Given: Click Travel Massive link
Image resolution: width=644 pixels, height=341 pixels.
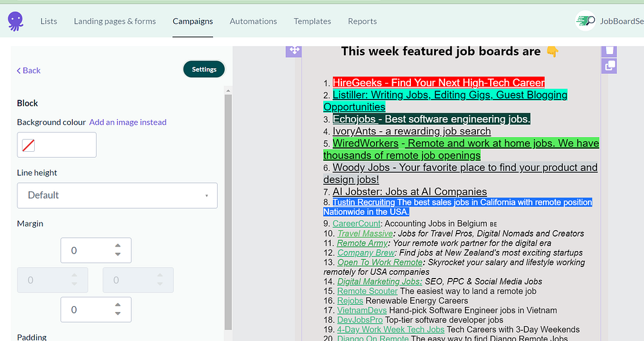Looking at the screenshot, I should point(365,234).
